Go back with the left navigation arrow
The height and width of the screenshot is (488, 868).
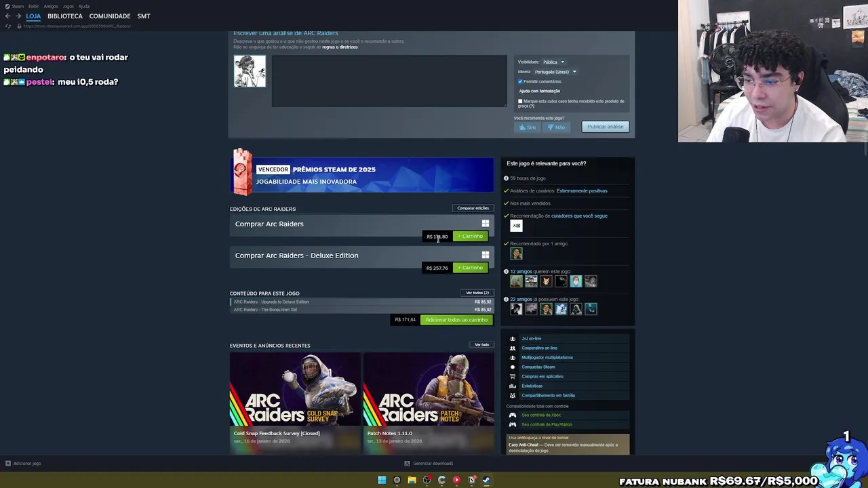pyautogui.click(x=7, y=16)
